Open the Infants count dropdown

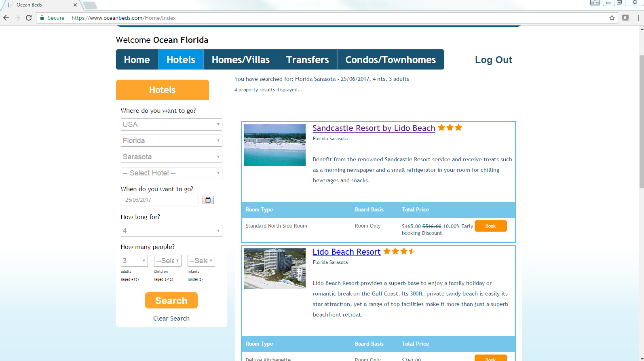click(201, 261)
